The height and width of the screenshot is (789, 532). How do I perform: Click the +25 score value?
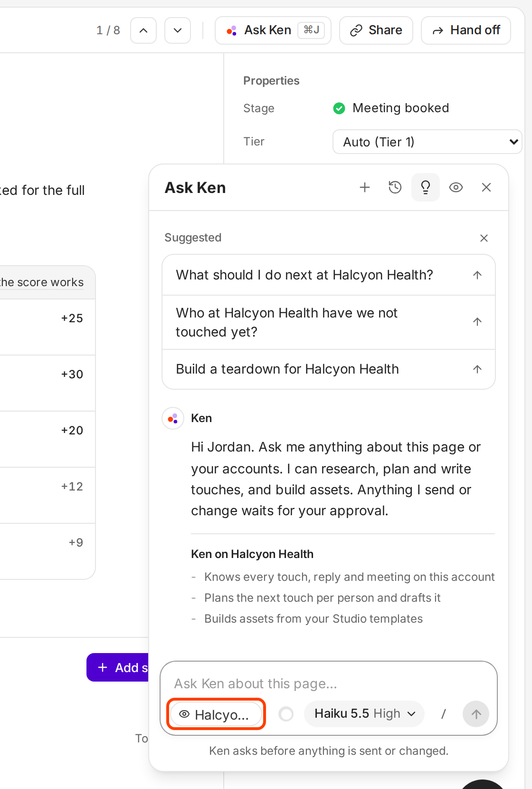(72, 318)
